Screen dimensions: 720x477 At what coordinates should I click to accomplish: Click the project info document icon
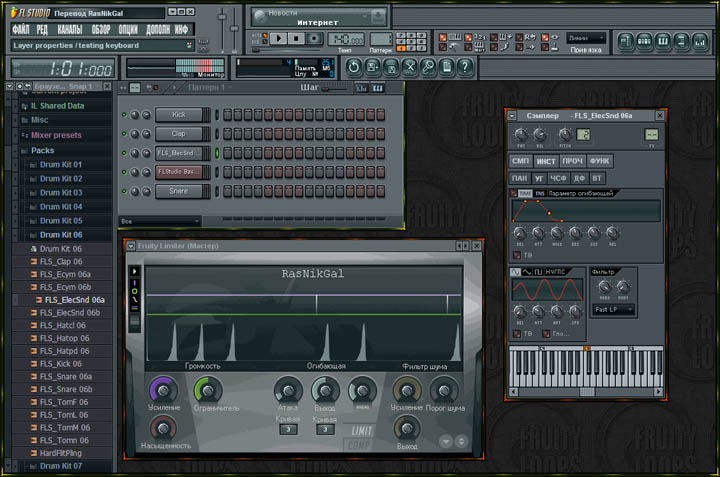[446, 67]
